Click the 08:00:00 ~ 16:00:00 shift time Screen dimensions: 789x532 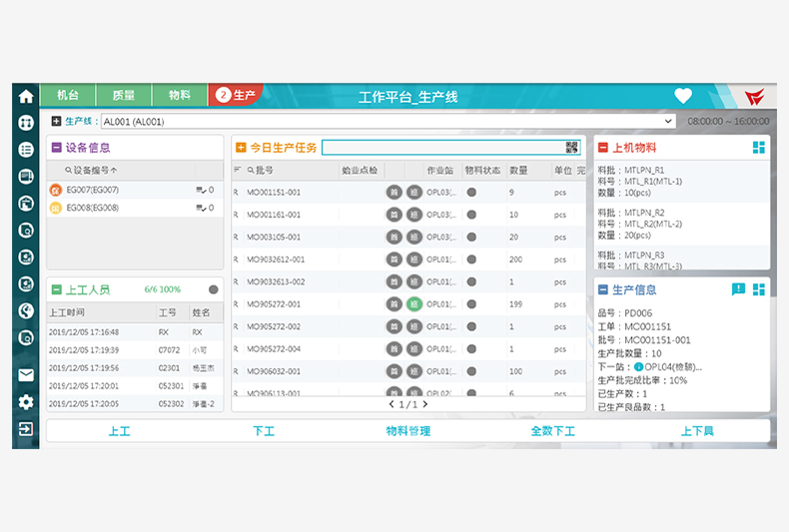728,121
